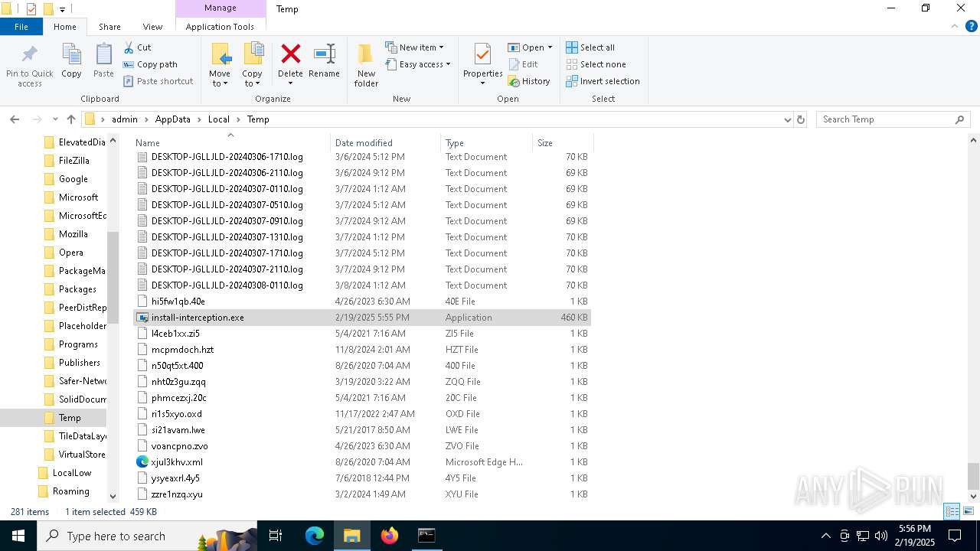The height and width of the screenshot is (551, 980).
Task: Sort by the Type column header
Action: [486, 142]
